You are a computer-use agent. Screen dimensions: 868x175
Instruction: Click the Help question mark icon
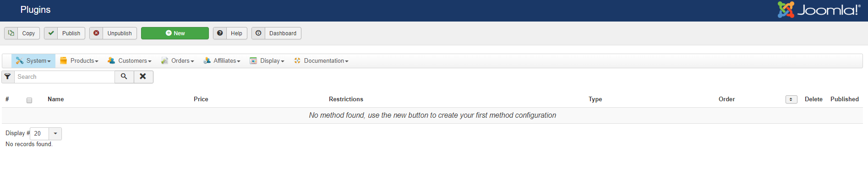point(220,33)
